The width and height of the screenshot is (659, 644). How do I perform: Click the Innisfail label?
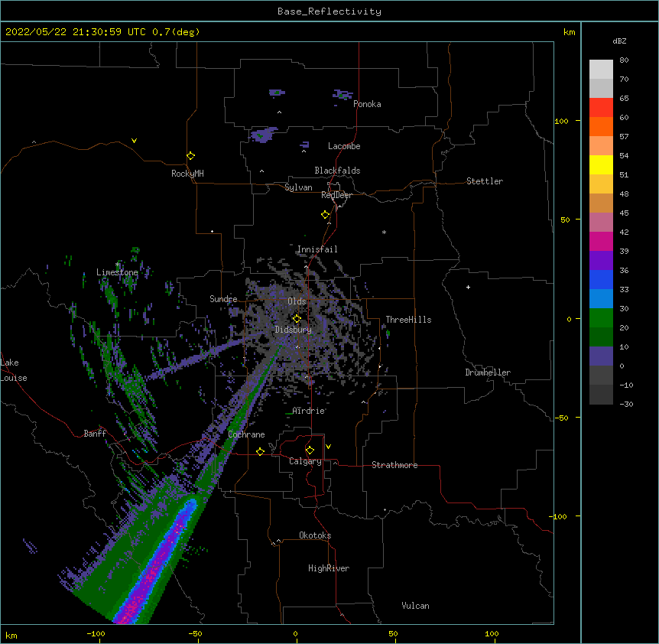point(317,249)
